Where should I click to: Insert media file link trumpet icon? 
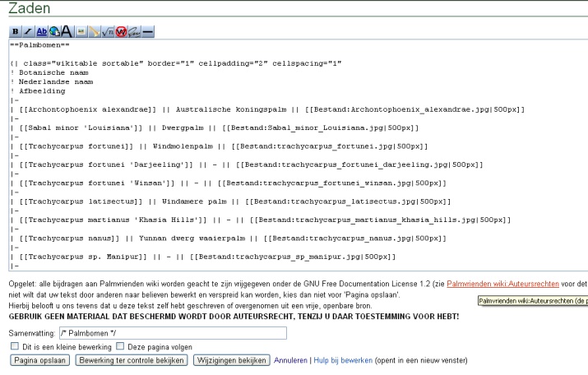click(94, 30)
